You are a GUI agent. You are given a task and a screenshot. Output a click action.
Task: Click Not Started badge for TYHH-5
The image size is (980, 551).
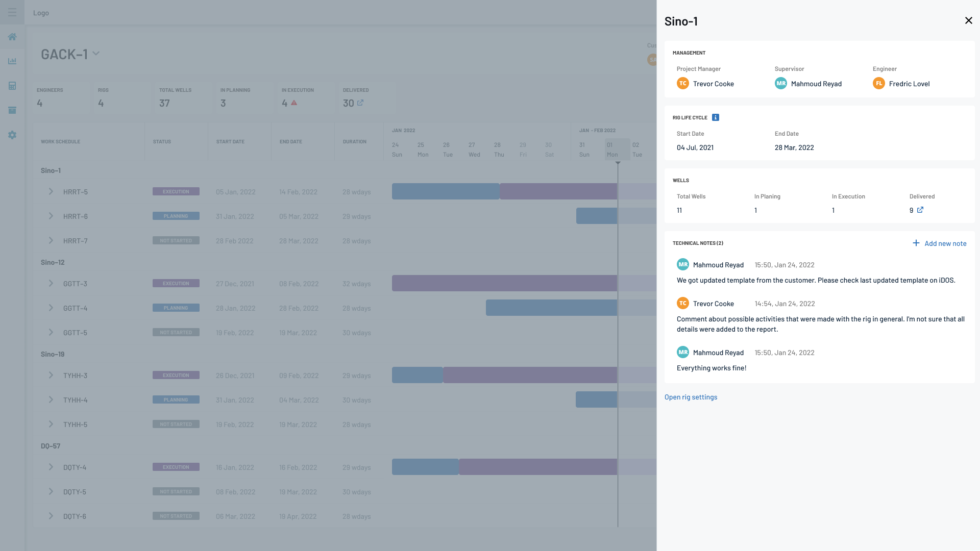point(176,424)
